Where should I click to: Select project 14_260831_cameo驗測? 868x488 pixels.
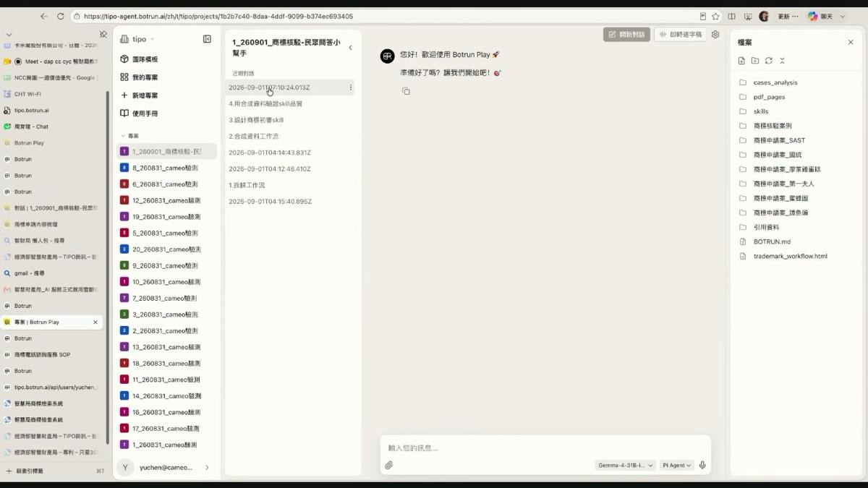[166, 396]
